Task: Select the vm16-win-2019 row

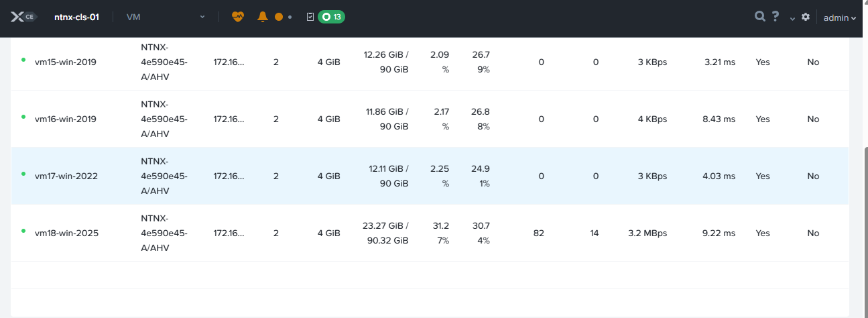Action: pyautogui.click(x=66, y=119)
